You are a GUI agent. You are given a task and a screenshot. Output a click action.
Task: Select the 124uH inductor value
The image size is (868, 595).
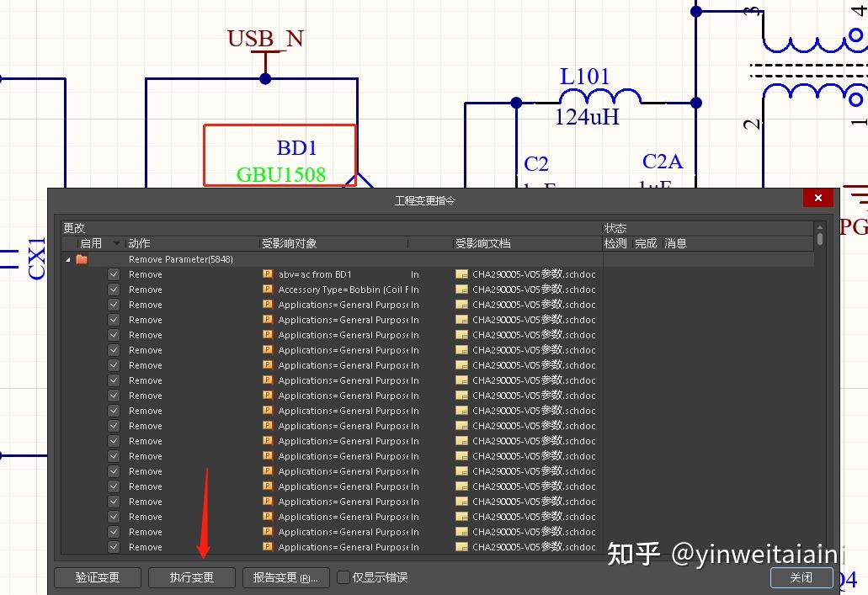point(587,117)
